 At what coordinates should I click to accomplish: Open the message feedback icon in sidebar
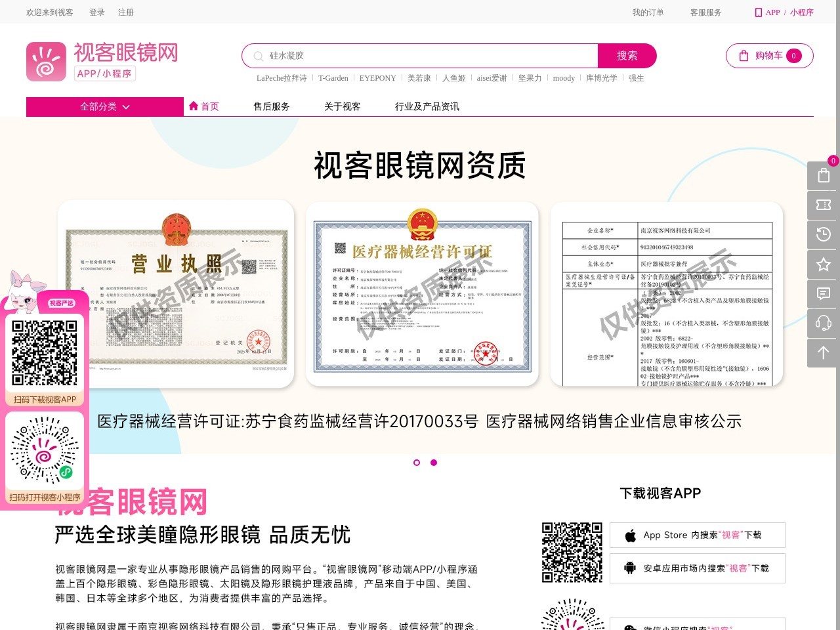[824, 293]
